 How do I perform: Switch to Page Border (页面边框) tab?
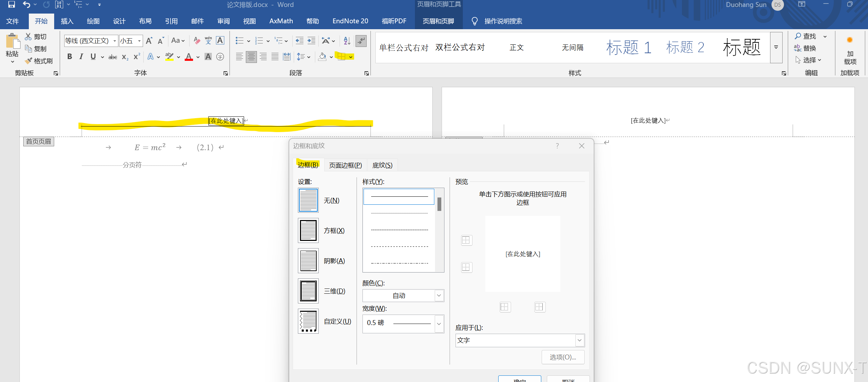coord(345,165)
